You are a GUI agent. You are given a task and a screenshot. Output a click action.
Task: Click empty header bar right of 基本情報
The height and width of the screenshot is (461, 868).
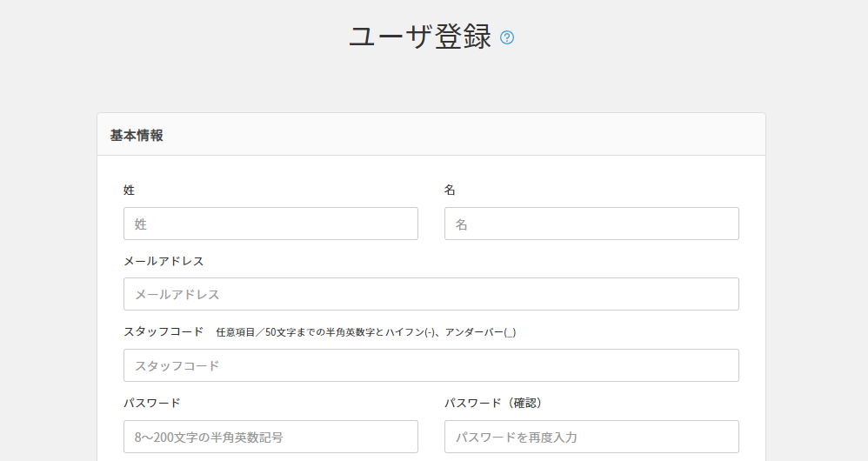478,135
